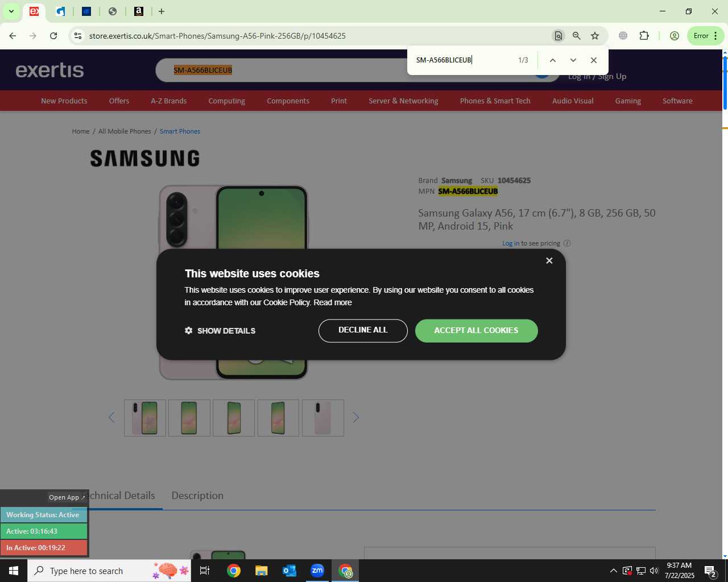Viewport: 728px width, 582px height.
Task: Open the Offers menu item
Action: click(x=119, y=101)
